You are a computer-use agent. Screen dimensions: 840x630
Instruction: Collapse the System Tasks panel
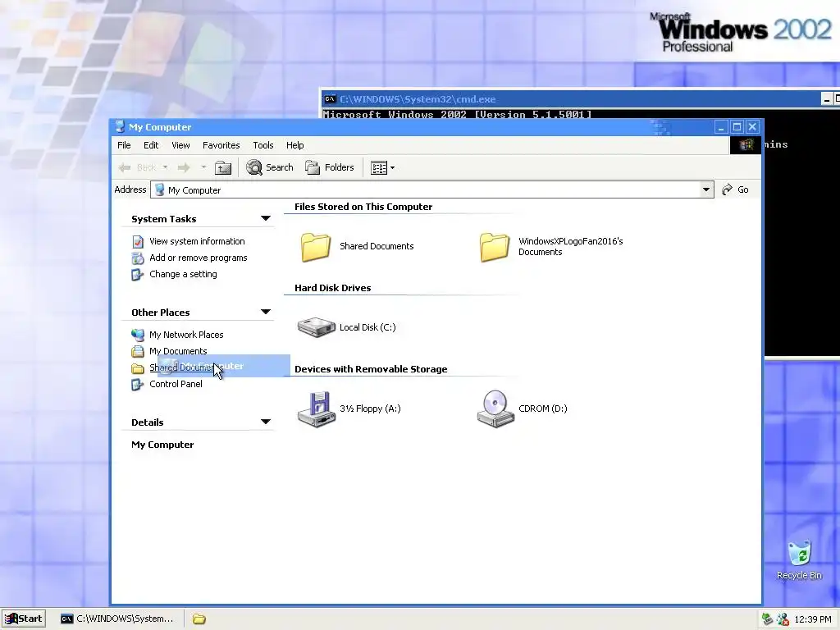pyautogui.click(x=265, y=218)
